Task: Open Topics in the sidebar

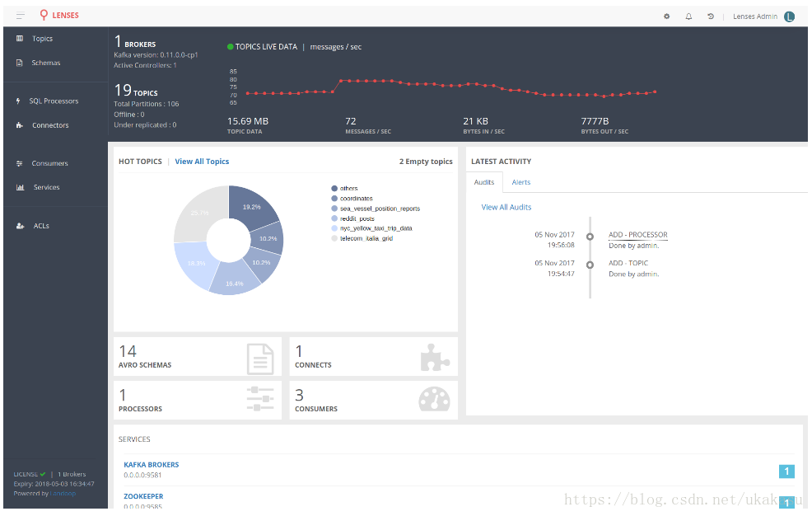Action: (43, 39)
